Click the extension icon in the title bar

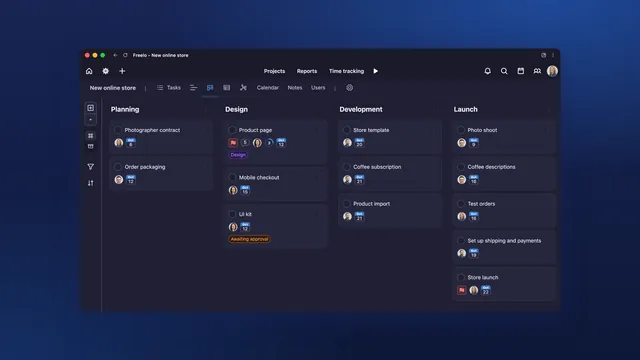[x=543, y=55]
